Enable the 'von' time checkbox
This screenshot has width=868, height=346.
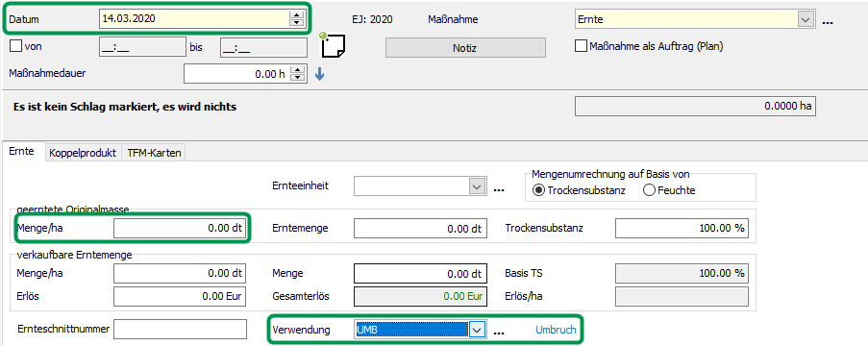[x=15, y=47]
